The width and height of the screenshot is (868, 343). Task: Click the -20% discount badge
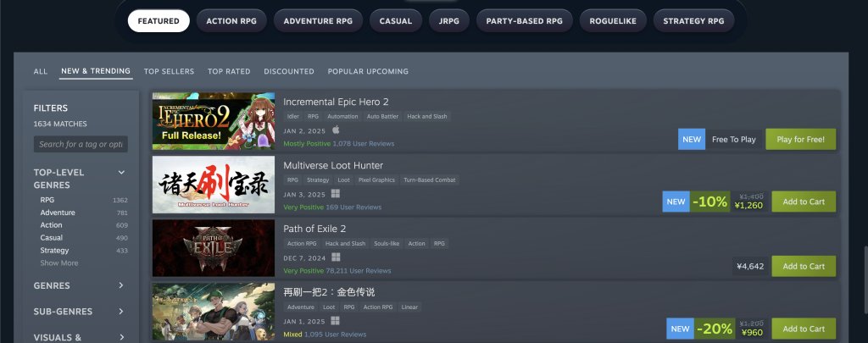tap(714, 329)
